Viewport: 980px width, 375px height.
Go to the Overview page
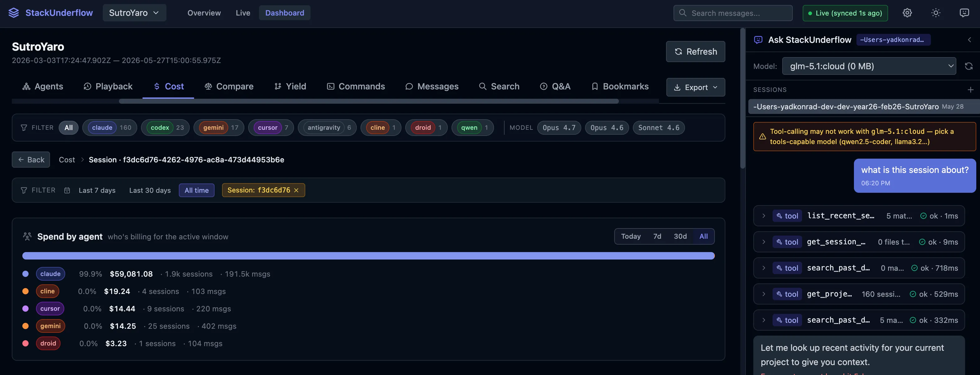tap(204, 13)
